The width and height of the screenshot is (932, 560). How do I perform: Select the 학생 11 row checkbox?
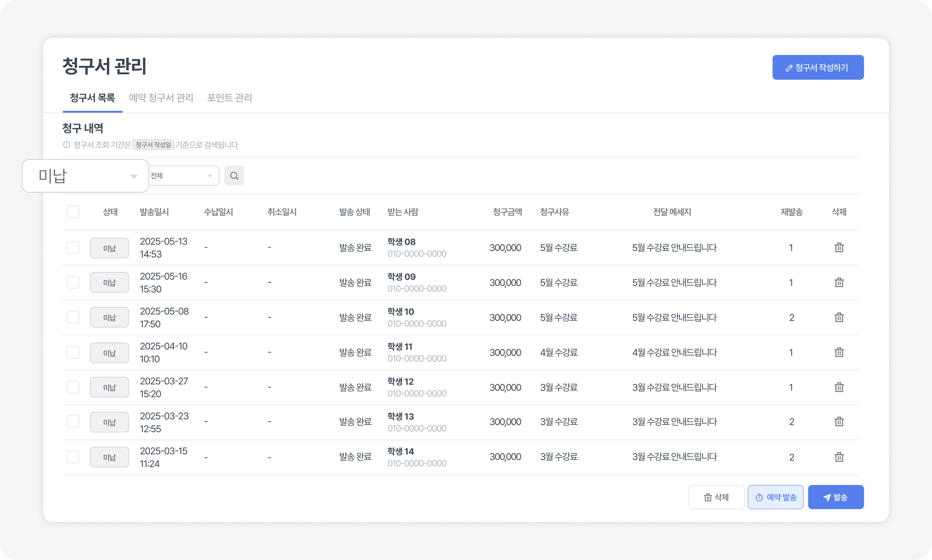click(x=73, y=352)
